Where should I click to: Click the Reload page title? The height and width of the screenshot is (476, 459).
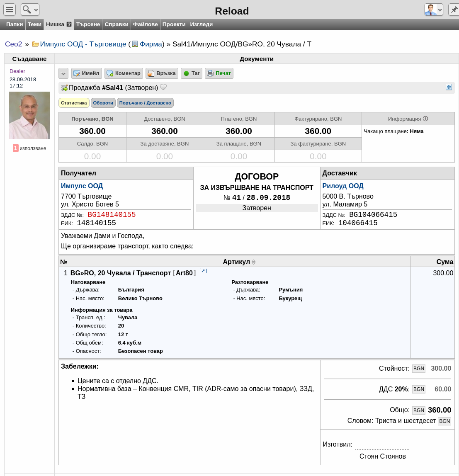(x=232, y=11)
